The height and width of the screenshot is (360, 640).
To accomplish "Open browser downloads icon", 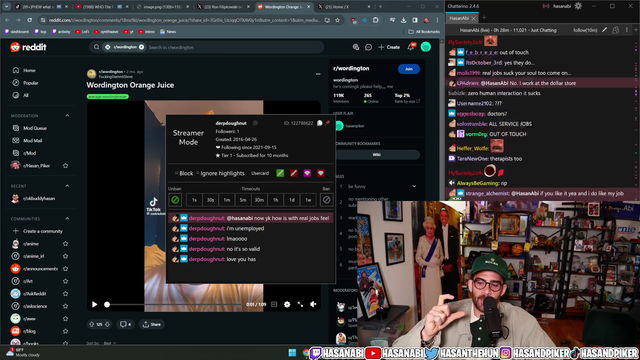I will click(x=403, y=20).
